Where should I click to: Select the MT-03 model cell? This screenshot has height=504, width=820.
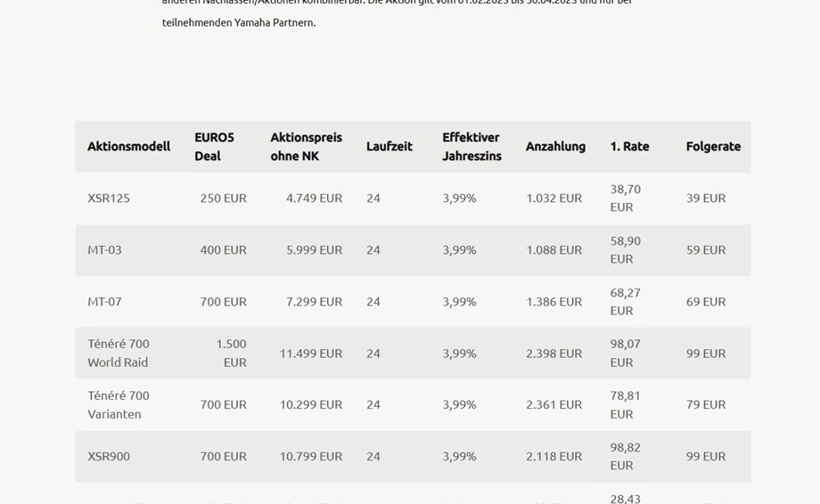click(x=104, y=249)
